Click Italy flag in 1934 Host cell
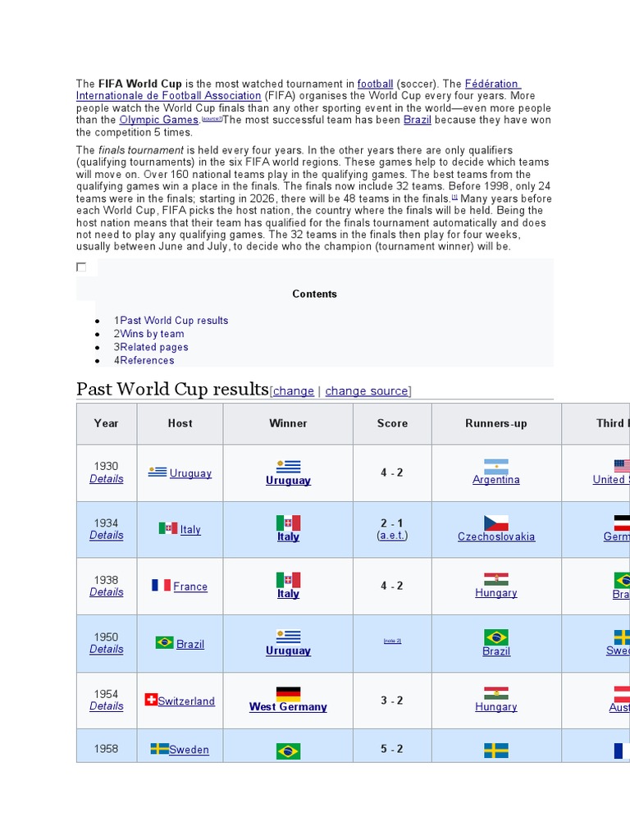This screenshot has height=840, width=630. 167,528
